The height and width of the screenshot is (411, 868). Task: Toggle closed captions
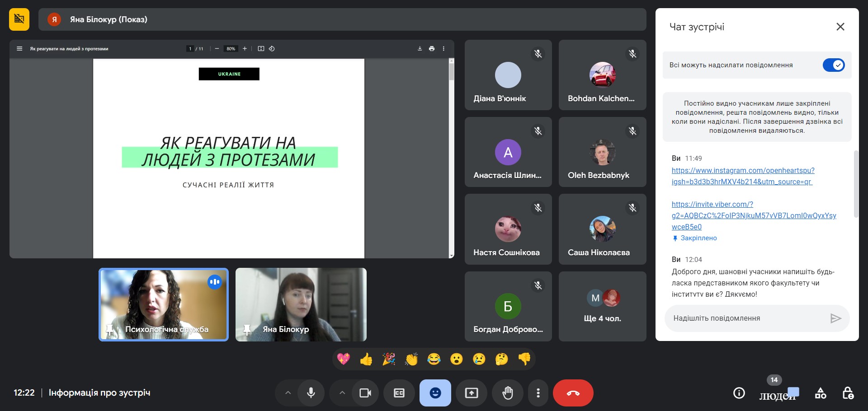point(399,393)
